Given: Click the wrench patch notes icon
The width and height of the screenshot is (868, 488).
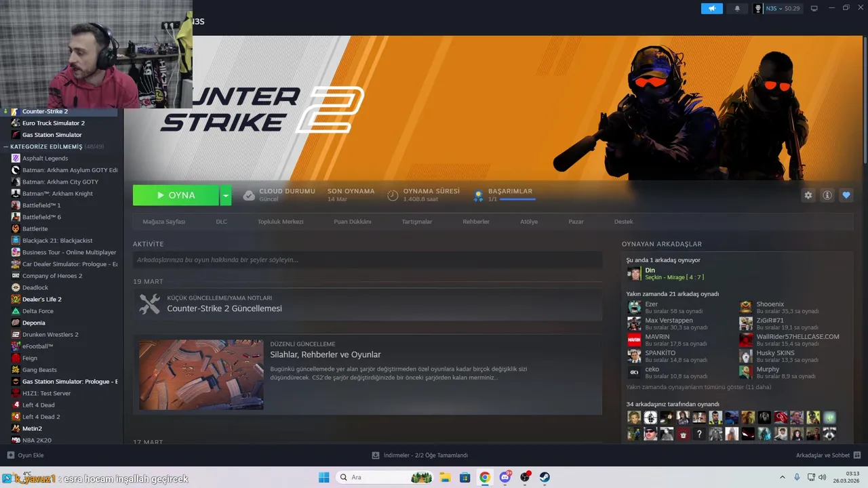Looking at the screenshot, I should [149, 304].
